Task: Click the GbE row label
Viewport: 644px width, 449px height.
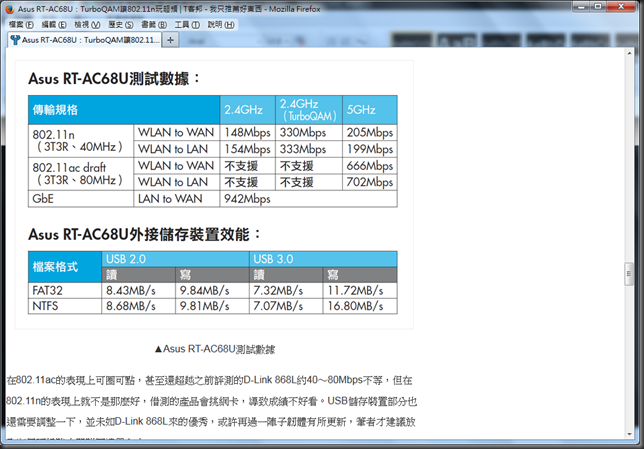Action: click(x=81, y=199)
